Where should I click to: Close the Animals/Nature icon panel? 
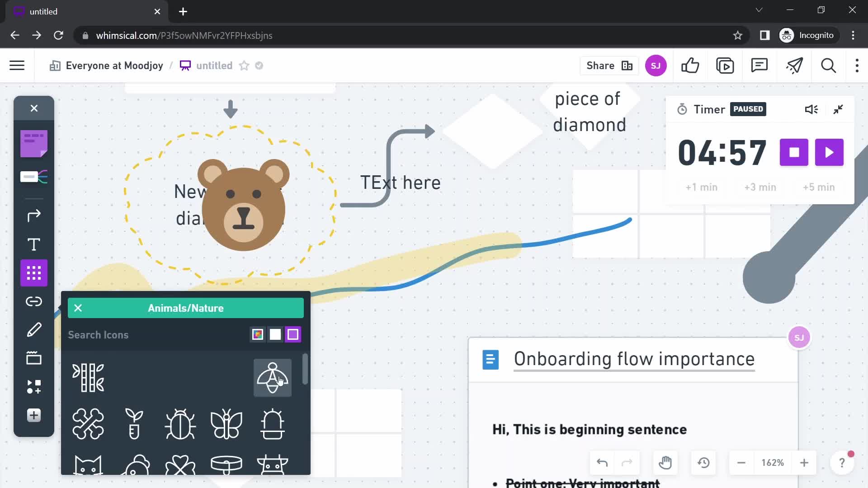tap(77, 308)
